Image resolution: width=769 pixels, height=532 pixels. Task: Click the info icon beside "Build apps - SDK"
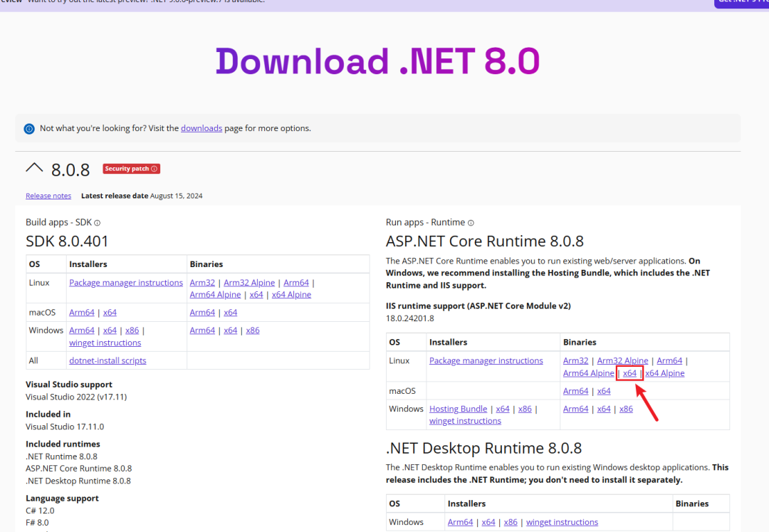click(98, 222)
